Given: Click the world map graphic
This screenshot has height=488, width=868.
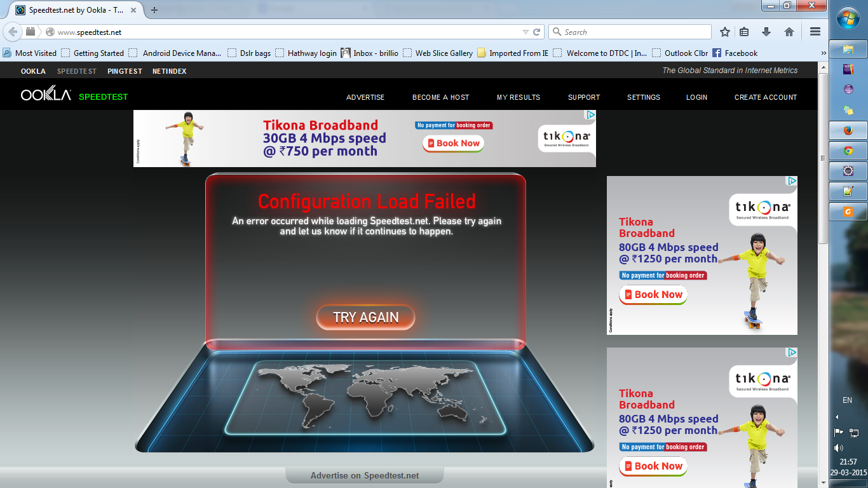Looking at the screenshot, I should pyautogui.click(x=365, y=397).
